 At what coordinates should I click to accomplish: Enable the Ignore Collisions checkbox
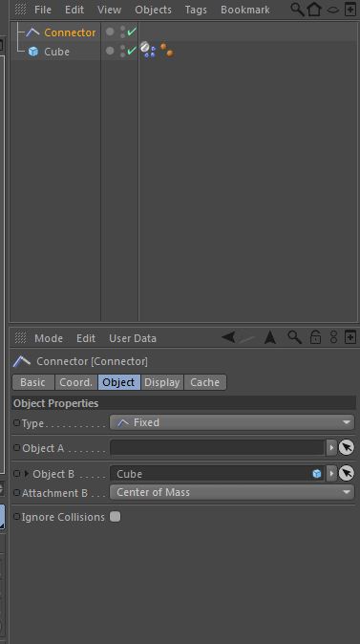click(x=116, y=517)
